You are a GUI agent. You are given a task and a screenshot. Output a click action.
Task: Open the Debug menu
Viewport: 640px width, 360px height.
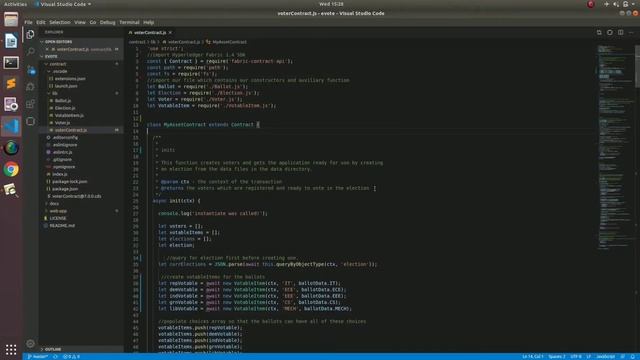coord(108,22)
